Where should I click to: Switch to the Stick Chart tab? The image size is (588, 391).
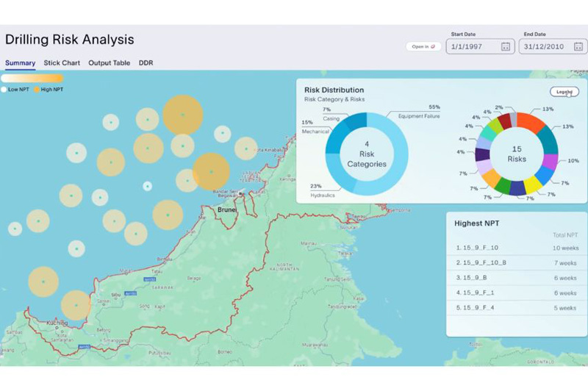62,63
